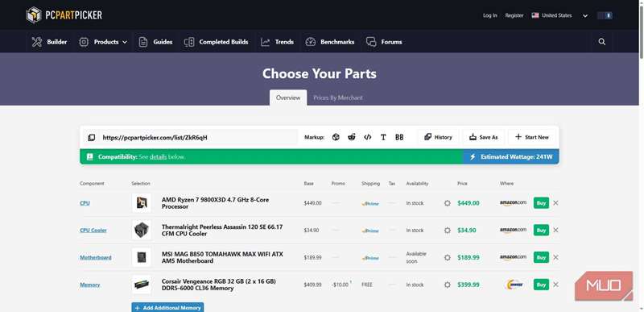Click the Amazon logo in CPU Cooler row
The image size is (644, 312).
[x=513, y=231]
